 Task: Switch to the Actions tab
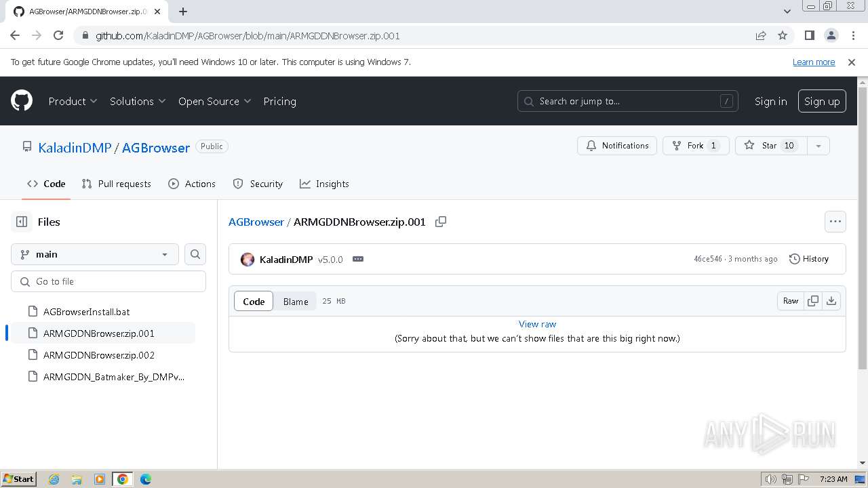tap(192, 184)
